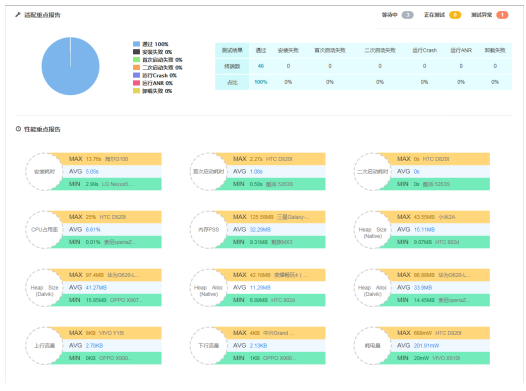Click the purple 运行Crash legend swatch

click(136, 75)
